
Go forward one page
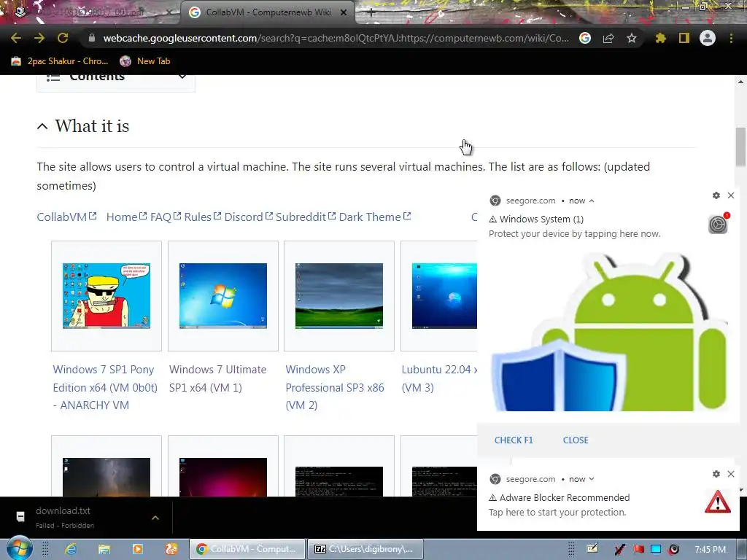[x=39, y=38]
